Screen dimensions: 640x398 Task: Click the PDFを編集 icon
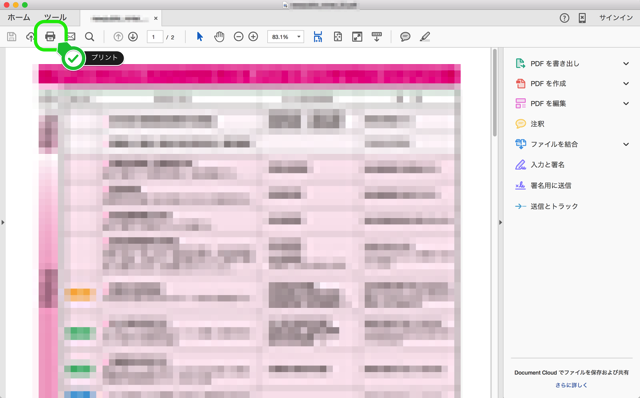click(x=520, y=103)
